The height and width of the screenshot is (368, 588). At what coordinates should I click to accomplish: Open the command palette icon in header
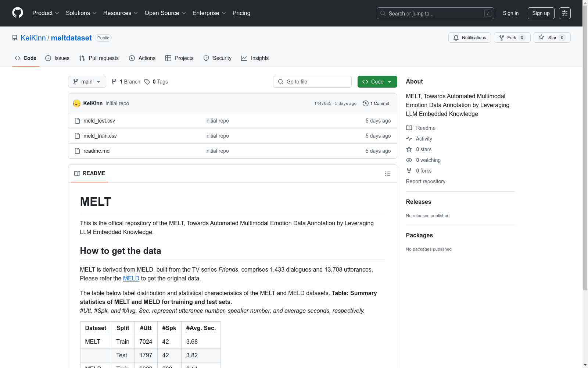pos(565,13)
